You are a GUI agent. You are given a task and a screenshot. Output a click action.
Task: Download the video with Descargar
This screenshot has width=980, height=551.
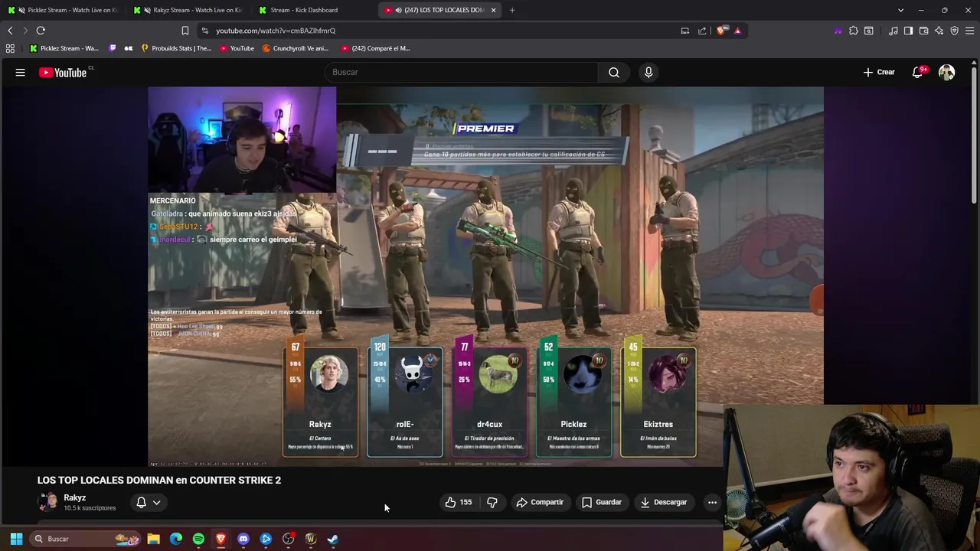(x=664, y=502)
